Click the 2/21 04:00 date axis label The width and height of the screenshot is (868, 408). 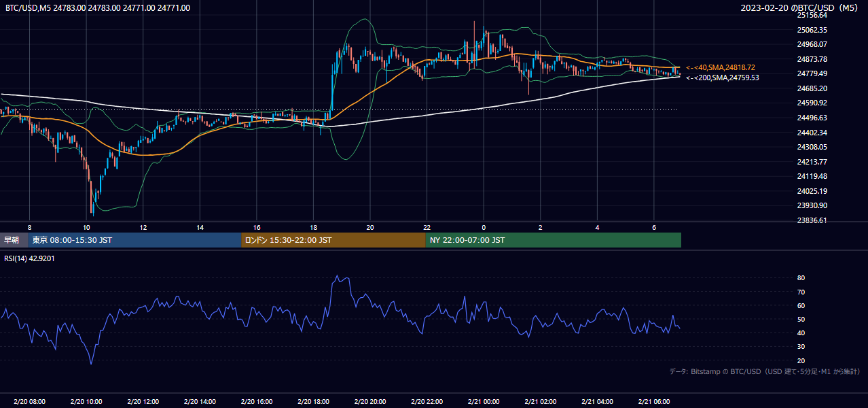597,401
